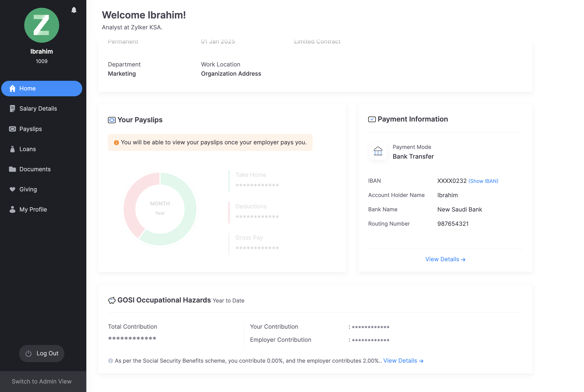Open the notification bell icon

click(x=74, y=10)
